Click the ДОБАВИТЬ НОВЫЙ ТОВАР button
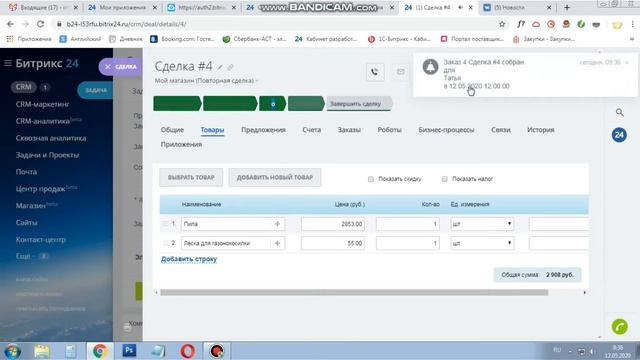Screen dimensions: 640x360 [275, 178]
